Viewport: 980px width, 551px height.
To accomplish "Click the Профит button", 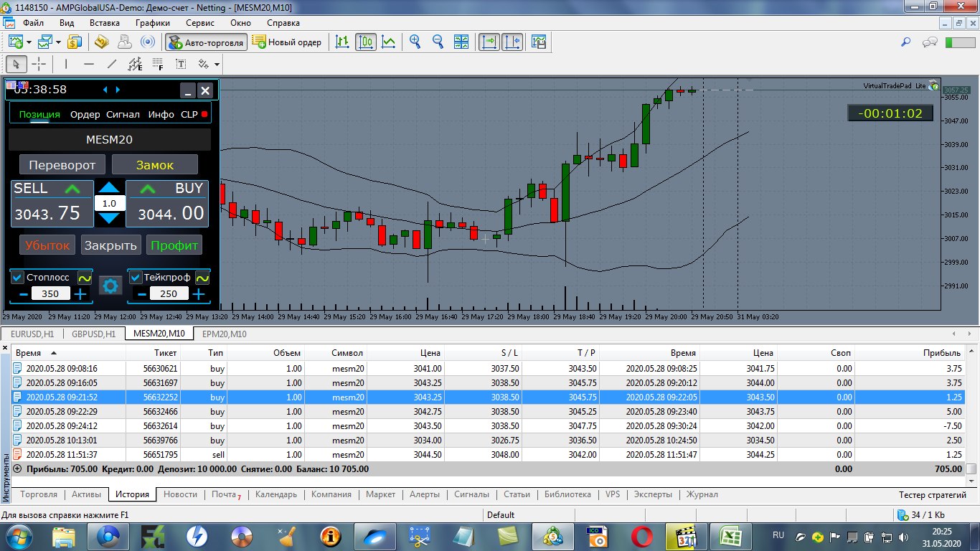I will coord(174,245).
